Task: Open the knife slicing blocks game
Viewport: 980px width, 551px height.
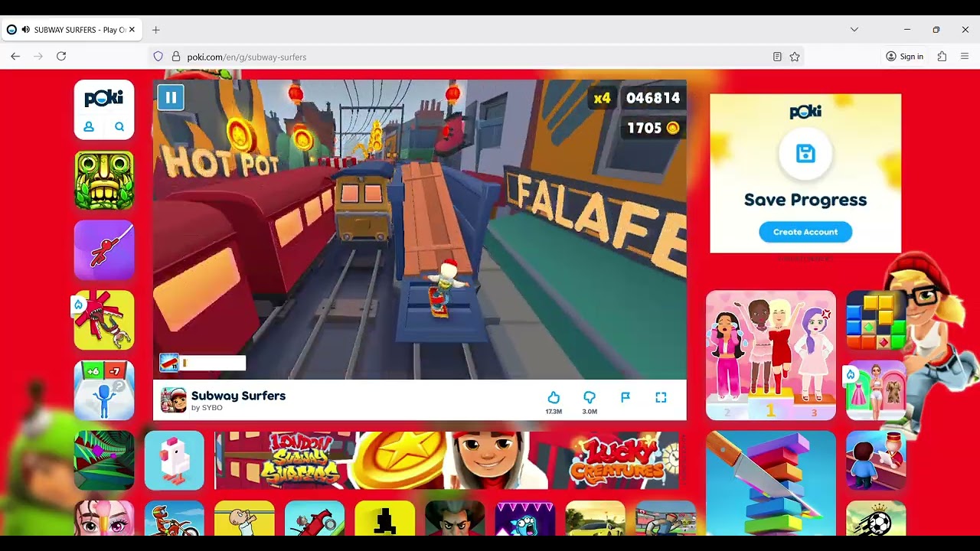Action: pos(771,483)
